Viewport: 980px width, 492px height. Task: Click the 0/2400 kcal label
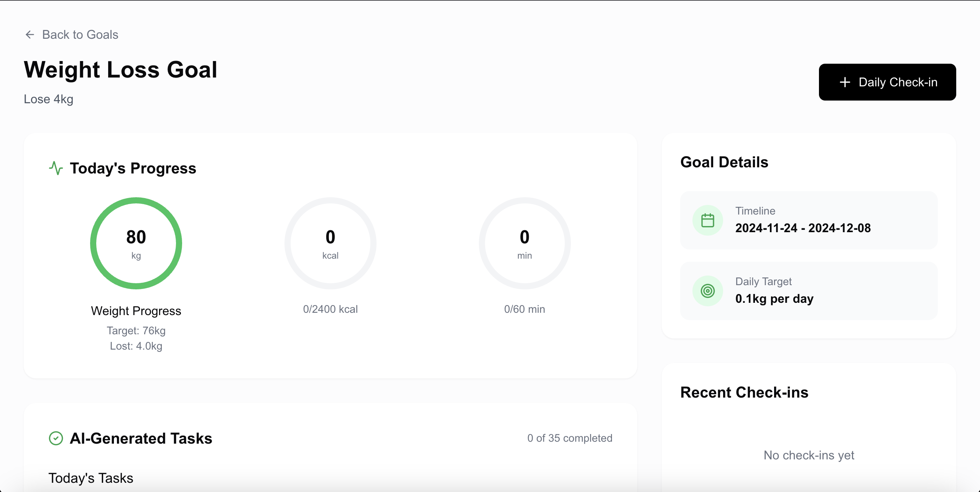point(330,309)
